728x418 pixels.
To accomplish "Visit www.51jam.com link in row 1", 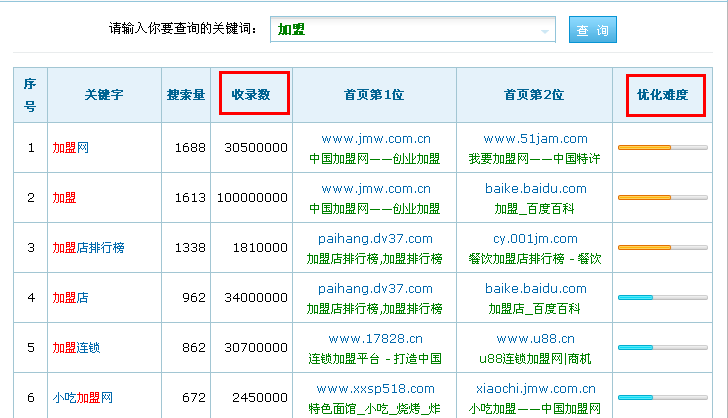I will tap(535, 139).
